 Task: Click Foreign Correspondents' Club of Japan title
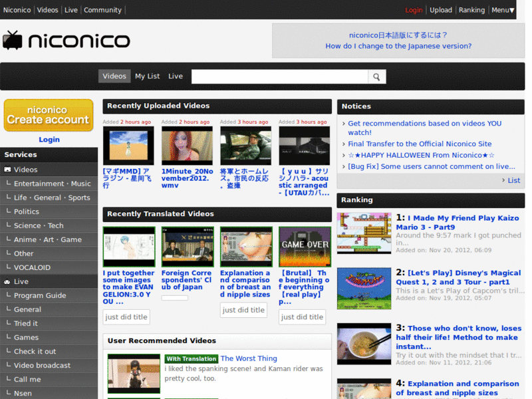click(187, 280)
